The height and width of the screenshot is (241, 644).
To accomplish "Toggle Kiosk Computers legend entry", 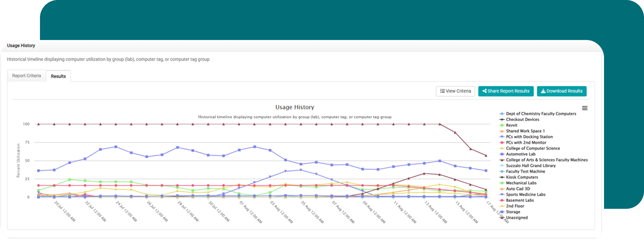I will coord(519,177).
